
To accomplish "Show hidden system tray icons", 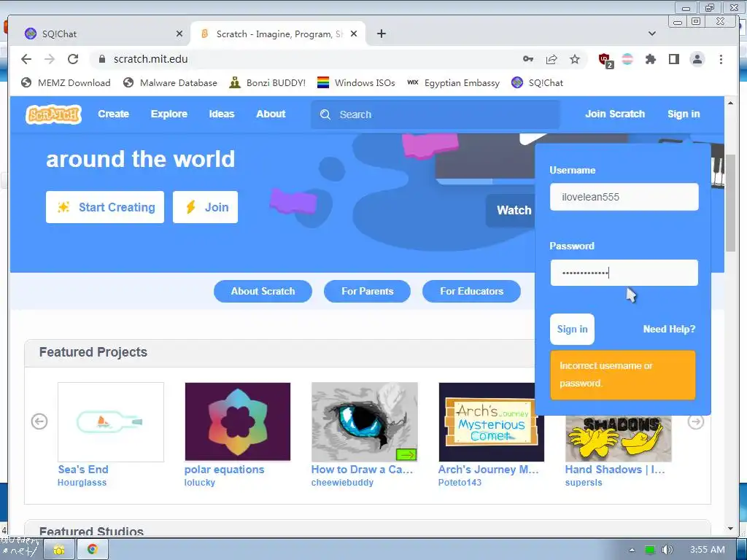I will [632, 550].
